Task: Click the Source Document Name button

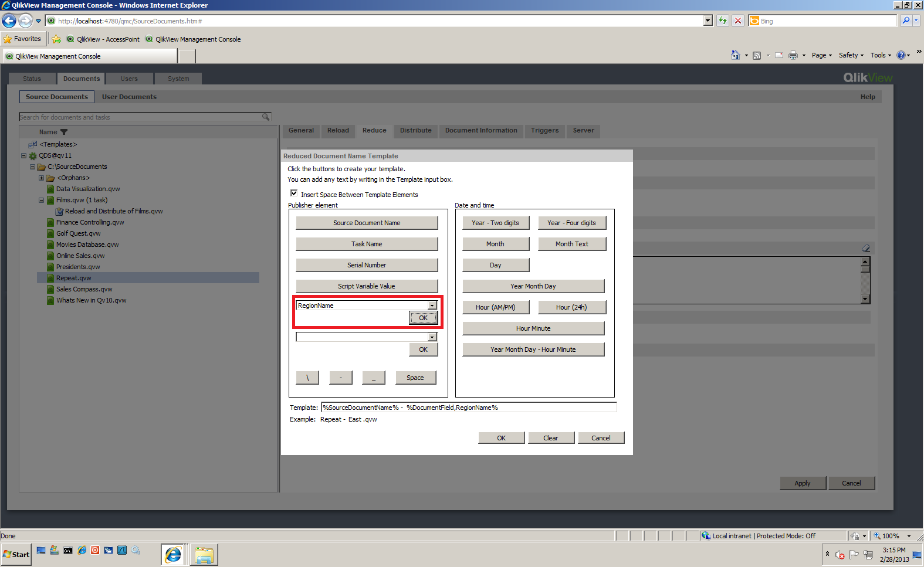Action: click(x=367, y=223)
